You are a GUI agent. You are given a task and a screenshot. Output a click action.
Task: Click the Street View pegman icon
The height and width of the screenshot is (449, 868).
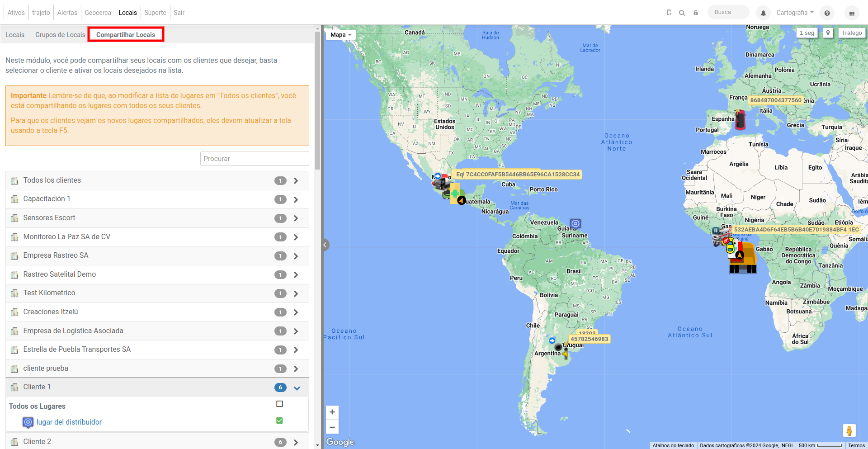pos(849,430)
